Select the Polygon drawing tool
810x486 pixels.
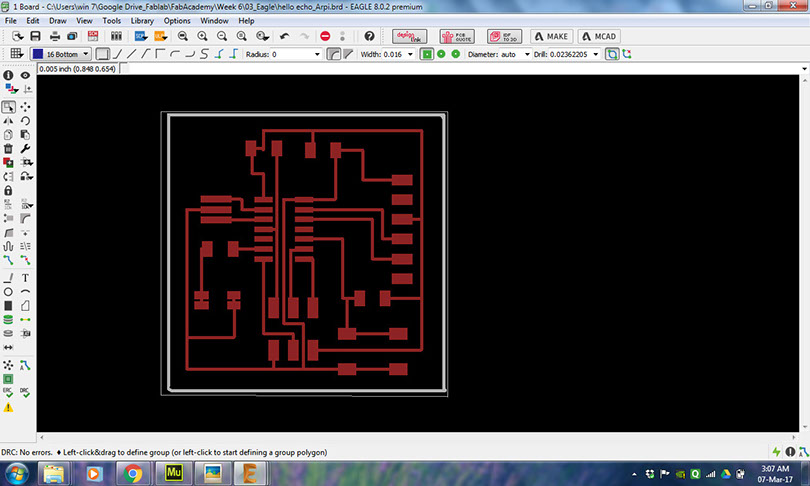pos(25,306)
